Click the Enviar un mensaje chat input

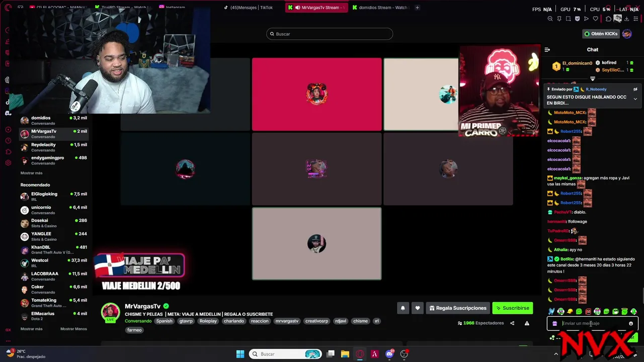click(x=592, y=323)
